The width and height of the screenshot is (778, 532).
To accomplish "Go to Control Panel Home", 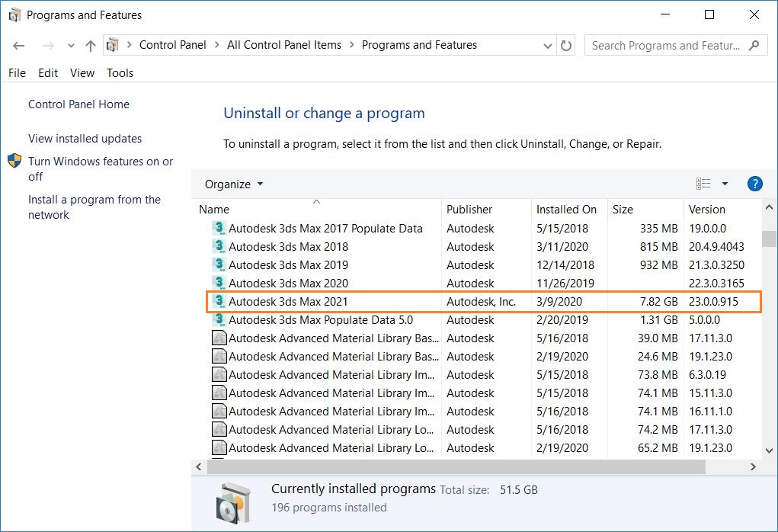I will [x=78, y=104].
